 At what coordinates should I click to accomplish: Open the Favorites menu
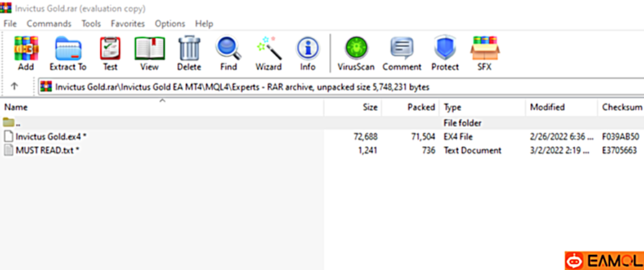click(128, 24)
